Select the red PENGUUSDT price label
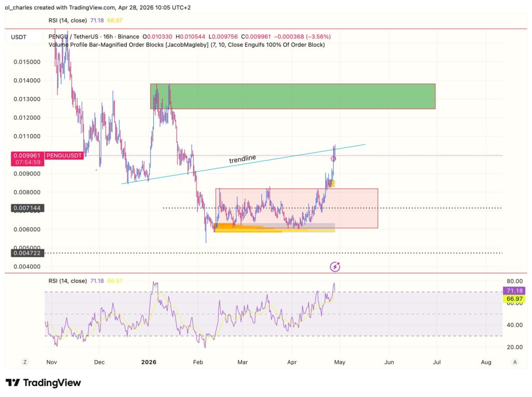Image resolution: width=532 pixels, height=397 pixels. coord(63,155)
